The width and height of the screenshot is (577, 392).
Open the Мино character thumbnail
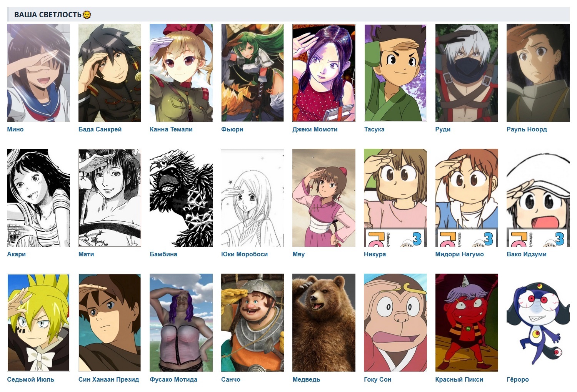click(38, 73)
